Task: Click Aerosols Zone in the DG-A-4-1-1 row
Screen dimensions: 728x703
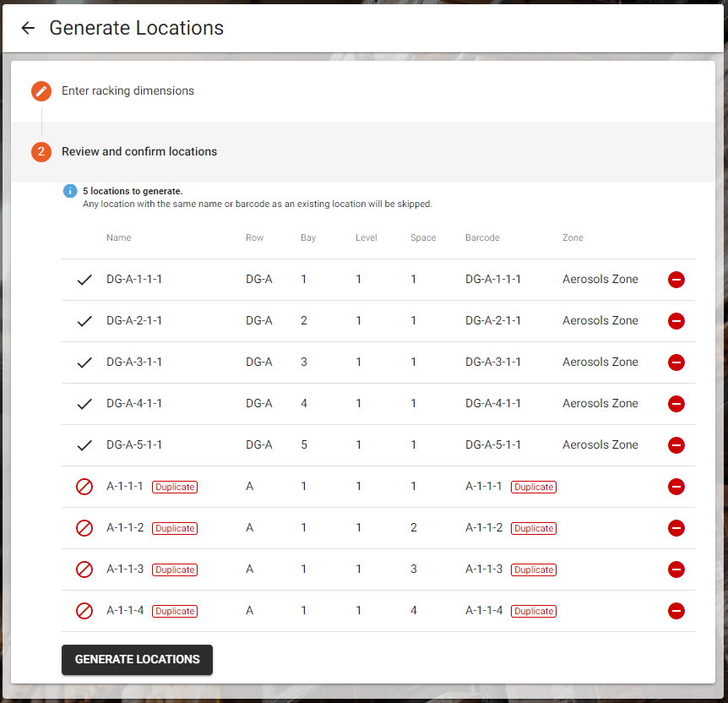Action: (x=600, y=403)
